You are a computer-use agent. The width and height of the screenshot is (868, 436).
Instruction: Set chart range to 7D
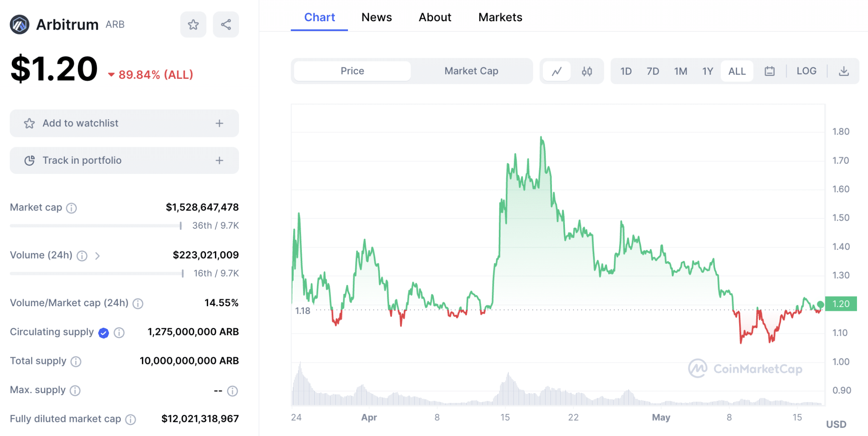point(653,71)
